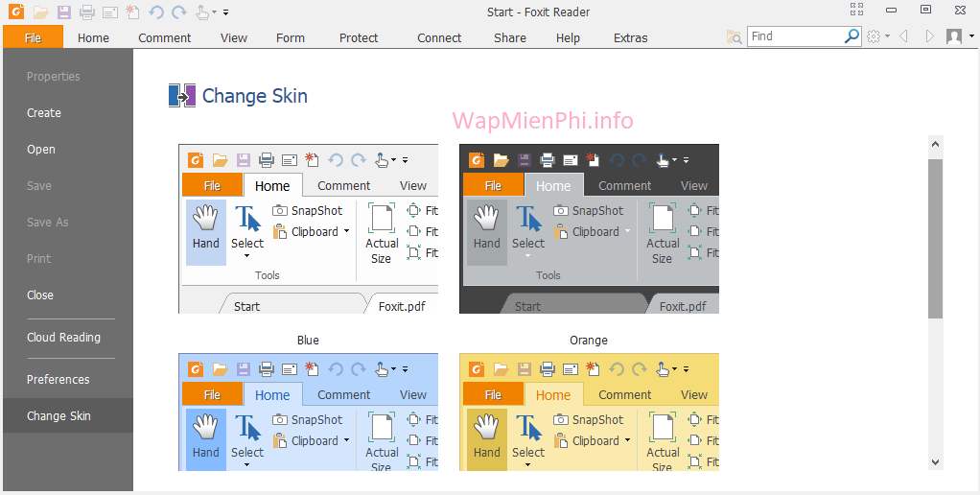This screenshot has height=495, width=980.
Task: Select Properties in the File sidebar
Action: click(x=68, y=76)
